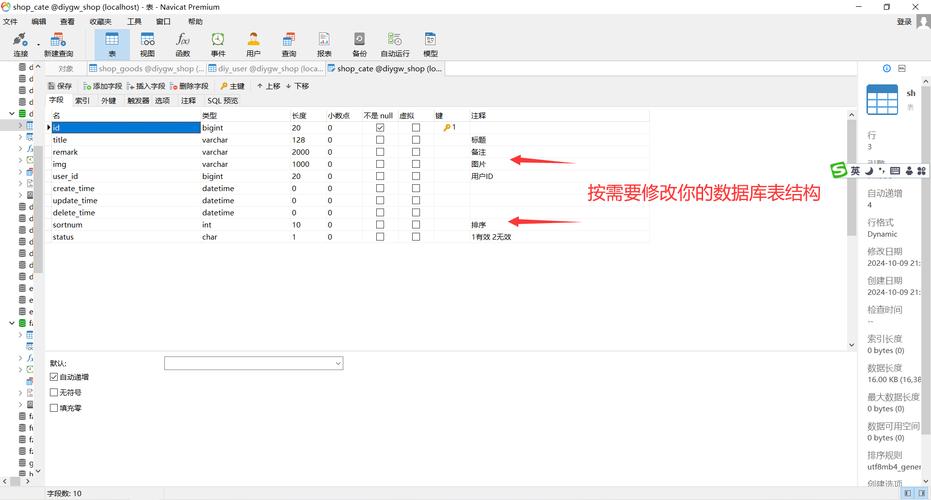Toggle 不是 null checkbox for the title field

click(x=379, y=140)
